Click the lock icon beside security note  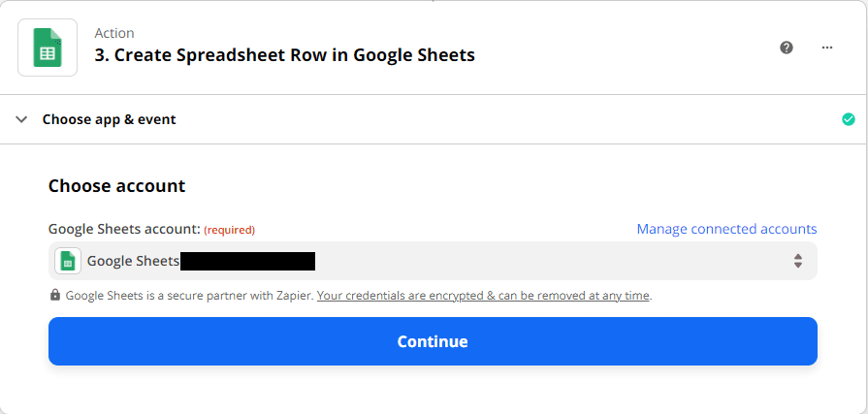click(x=54, y=295)
